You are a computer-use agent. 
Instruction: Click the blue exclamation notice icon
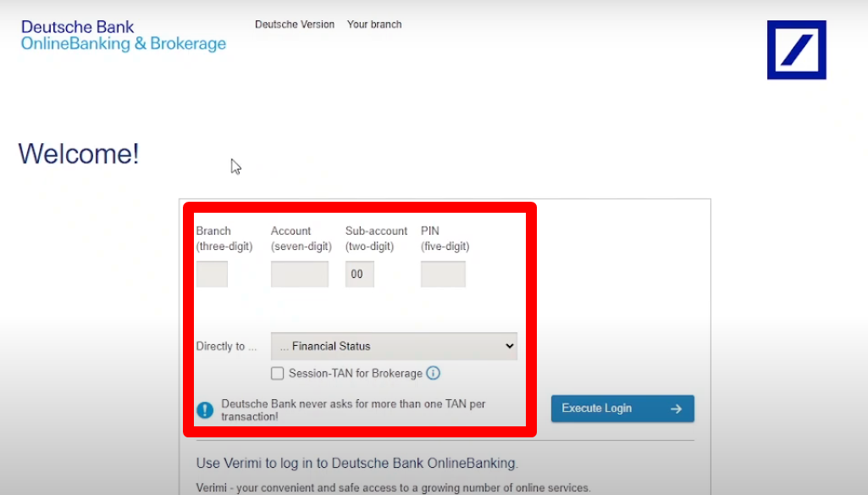point(205,410)
